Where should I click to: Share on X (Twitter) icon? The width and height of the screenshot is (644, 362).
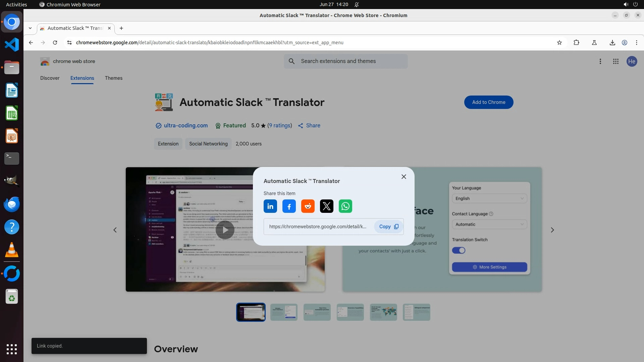click(x=326, y=206)
